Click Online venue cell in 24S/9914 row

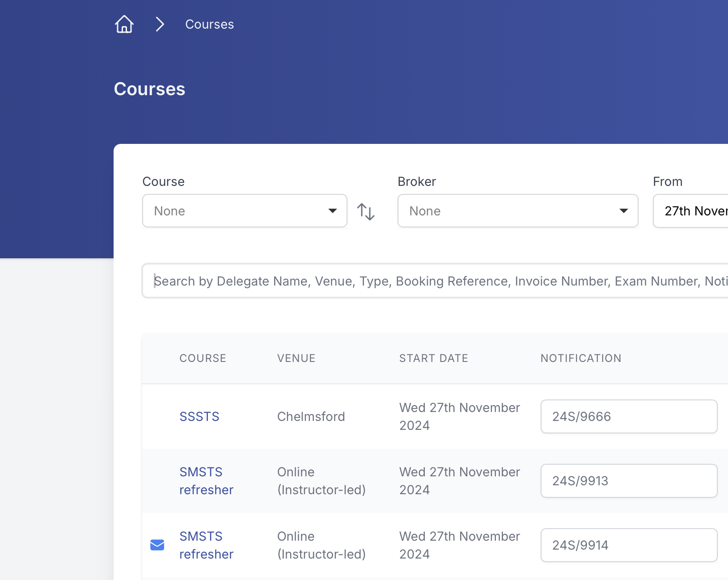322,545
